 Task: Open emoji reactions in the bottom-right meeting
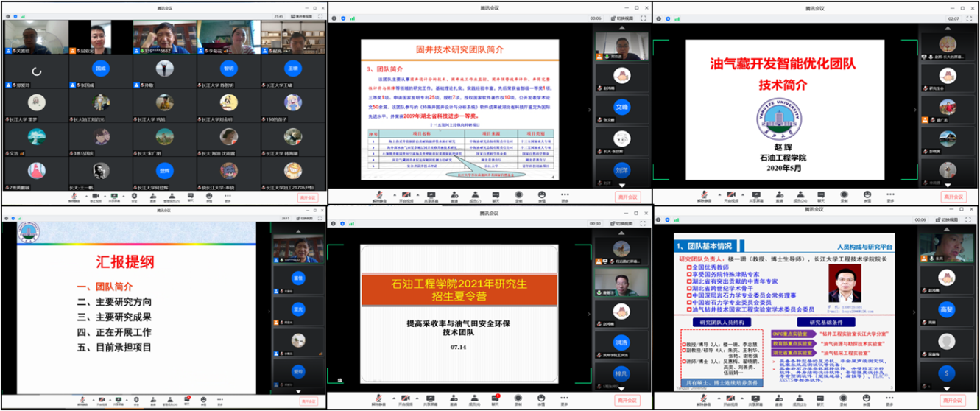tap(868, 401)
